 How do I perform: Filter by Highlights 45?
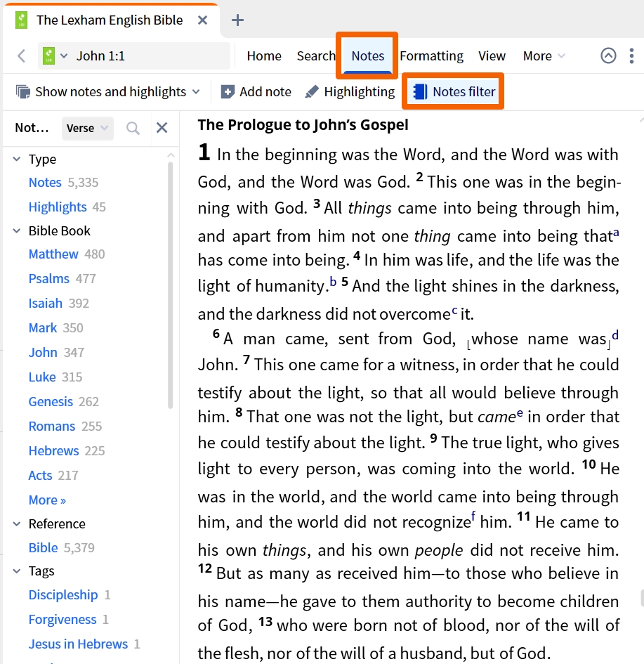[67, 207]
